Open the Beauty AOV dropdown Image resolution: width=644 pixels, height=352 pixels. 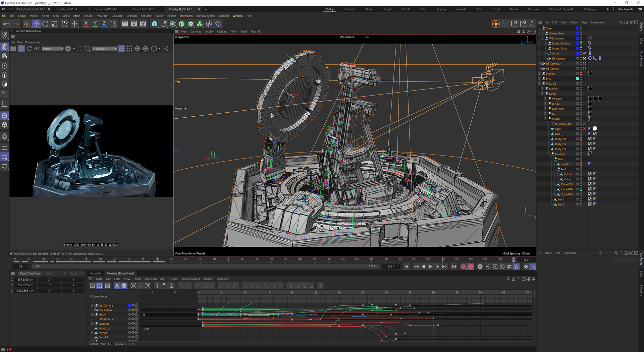point(53,49)
